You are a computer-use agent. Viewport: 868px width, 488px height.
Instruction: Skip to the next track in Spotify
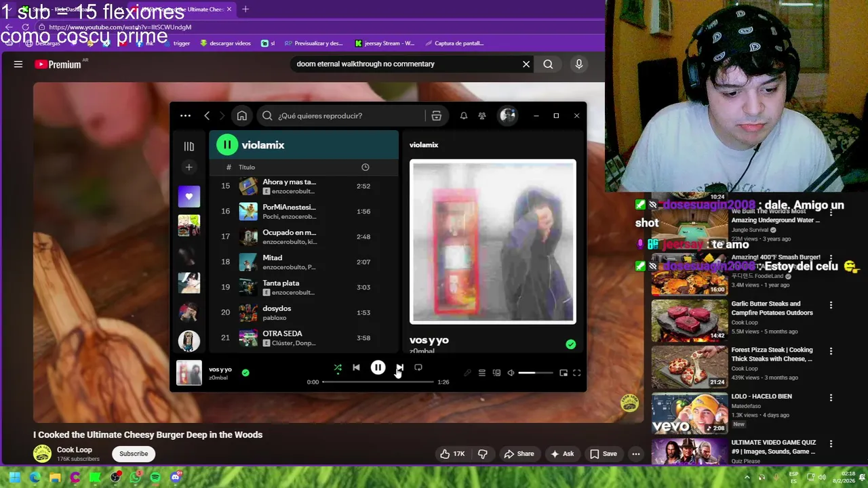tap(399, 367)
